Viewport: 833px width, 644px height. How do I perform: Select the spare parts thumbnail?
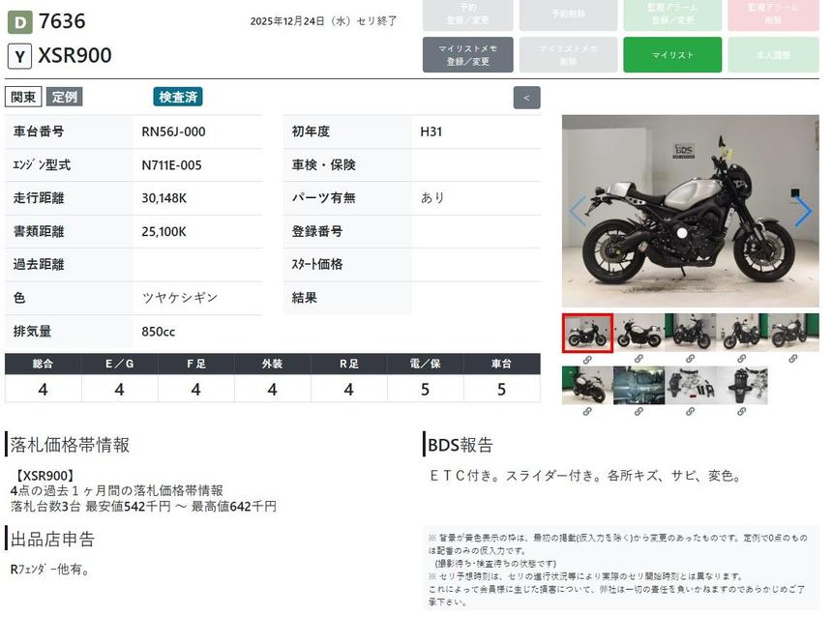(x=690, y=385)
